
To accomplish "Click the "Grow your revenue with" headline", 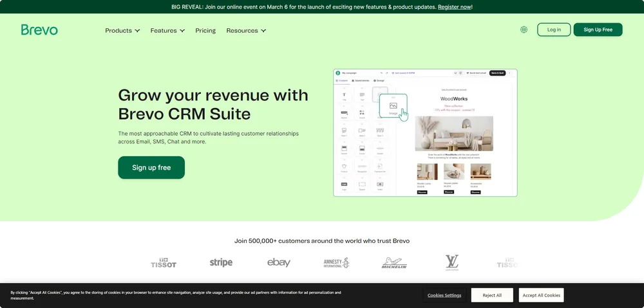I will point(213,95).
